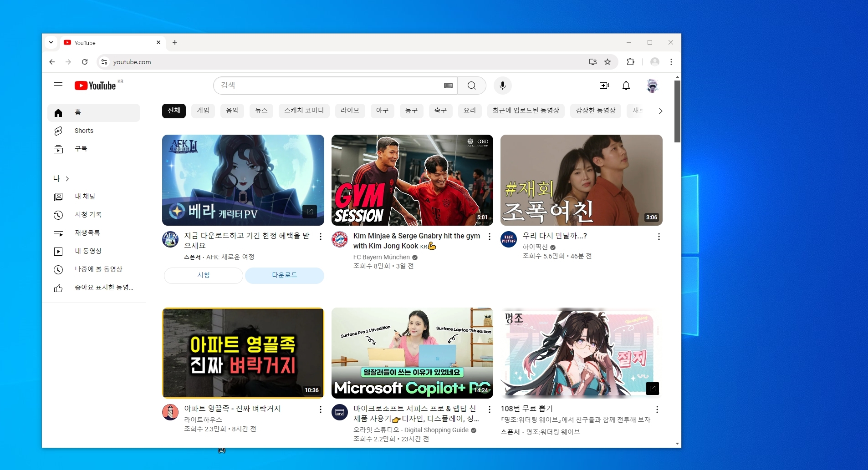
Task: Open the notifications bell
Action: coord(626,86)
